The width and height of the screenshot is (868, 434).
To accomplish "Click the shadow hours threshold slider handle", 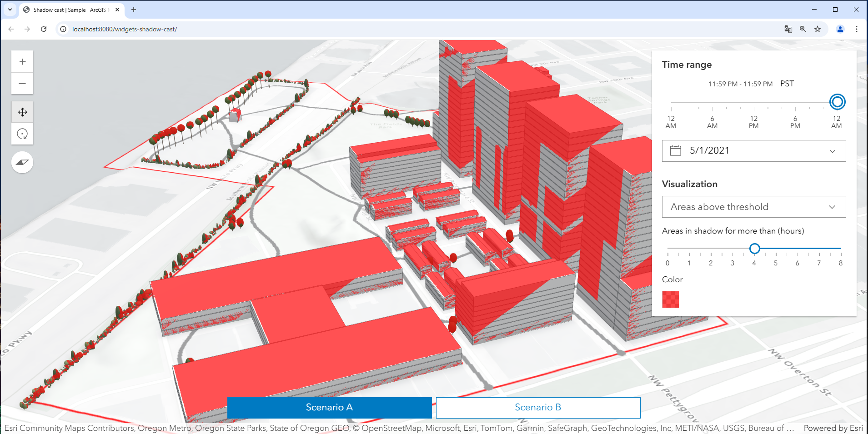I will coord(755,249).
